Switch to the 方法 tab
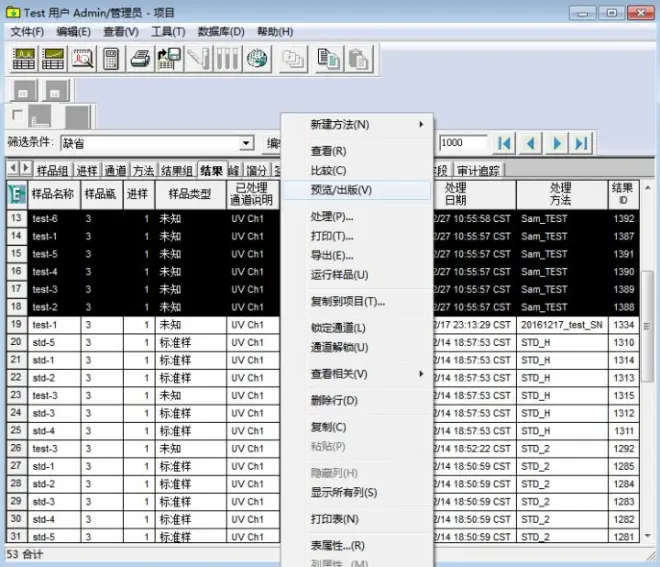Image resolution: width=660 pixels, height=567 pixels. pos(143,170)
